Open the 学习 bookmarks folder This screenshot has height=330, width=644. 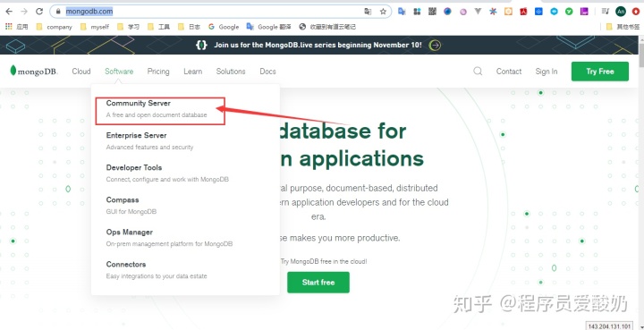(129, 27)
